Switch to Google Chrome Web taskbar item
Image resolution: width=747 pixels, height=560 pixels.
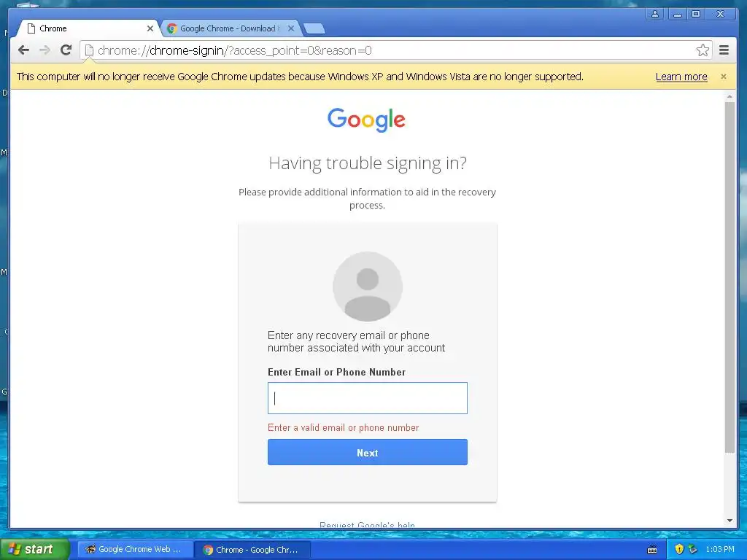click(135, 550)
